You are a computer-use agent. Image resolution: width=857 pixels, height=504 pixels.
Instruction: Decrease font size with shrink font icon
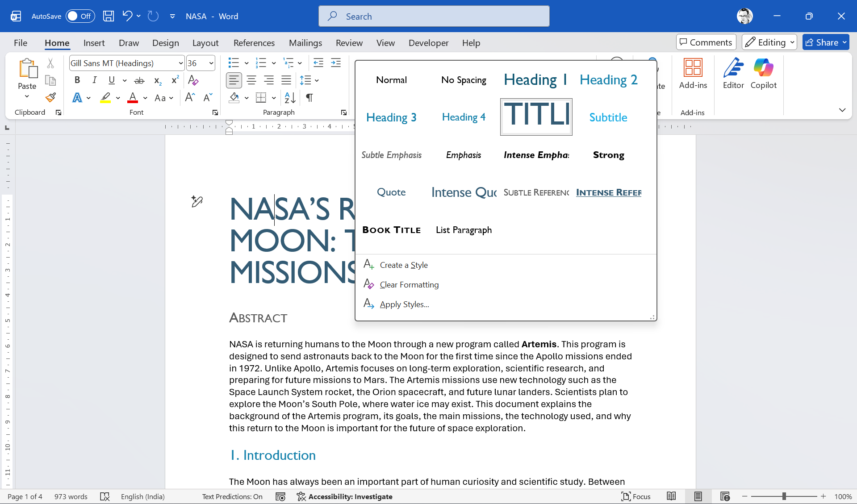point(208,97)
